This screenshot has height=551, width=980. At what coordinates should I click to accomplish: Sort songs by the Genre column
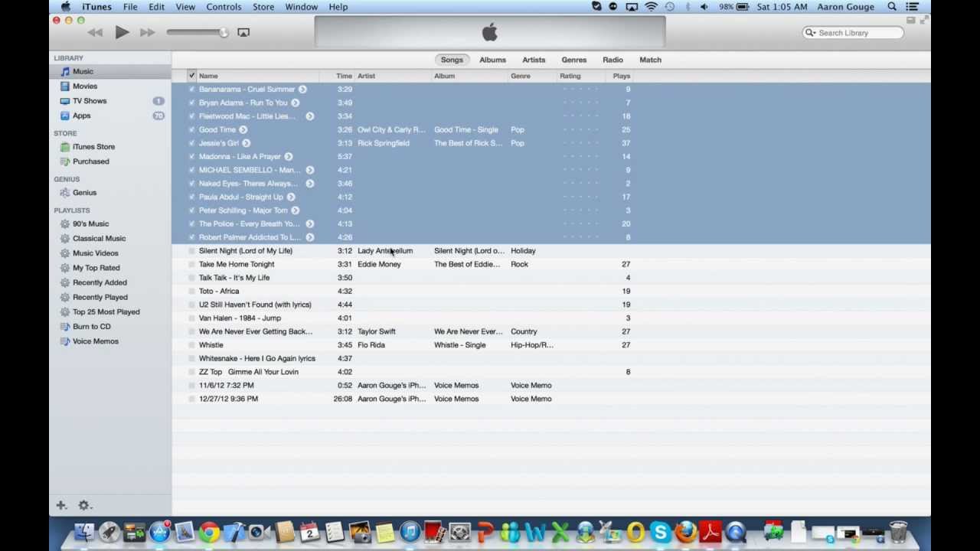tap(532, 76)
